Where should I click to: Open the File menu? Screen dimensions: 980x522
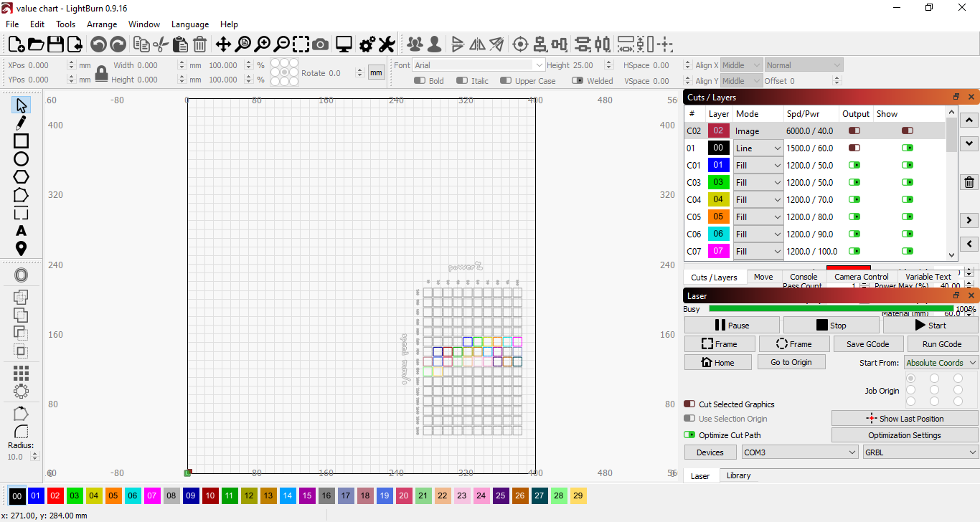pyautogui.click(x=12, y=24)
